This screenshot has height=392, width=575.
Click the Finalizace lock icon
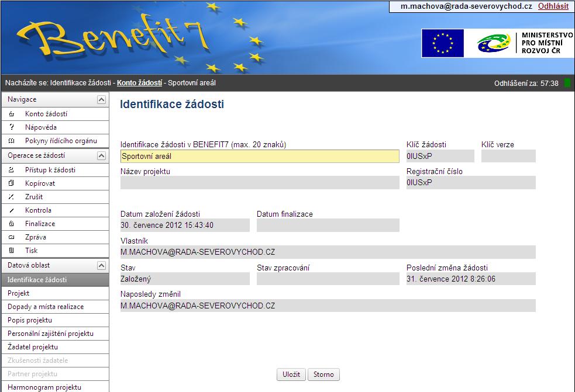pos(11,224)
